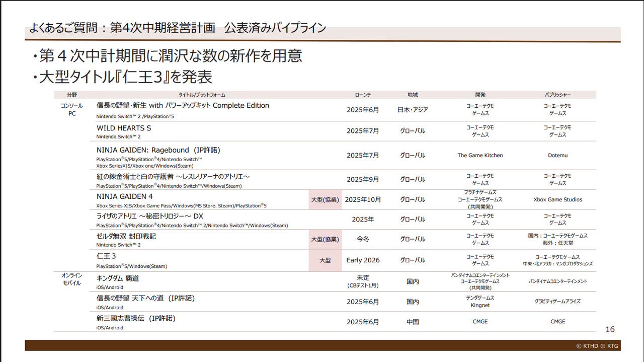Click the title '信長の野望･新生 with パワーアップキット Complete Edition'
Image resolution: width=644 pixels, height=362 pixels.
point(183,106)
